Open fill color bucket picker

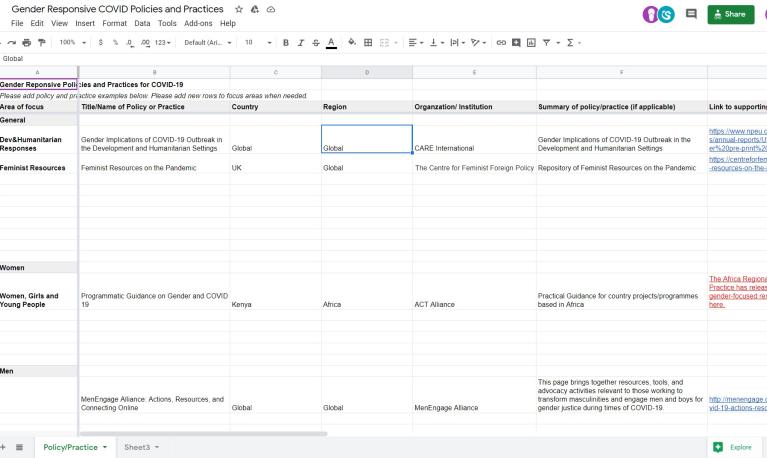[352, 43]
